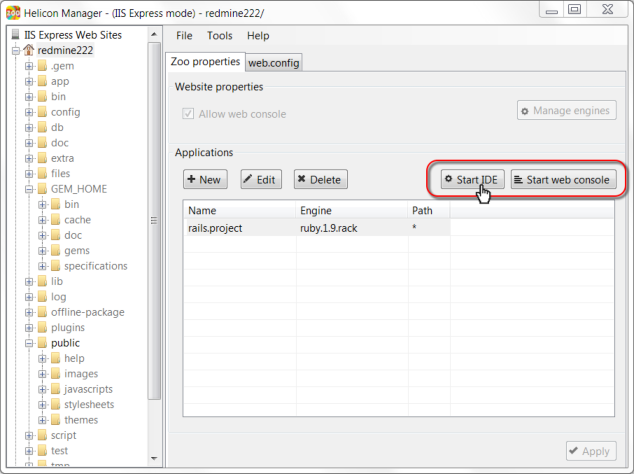
Task: Expand the extra folder node
Action: (x=29, y=158)
